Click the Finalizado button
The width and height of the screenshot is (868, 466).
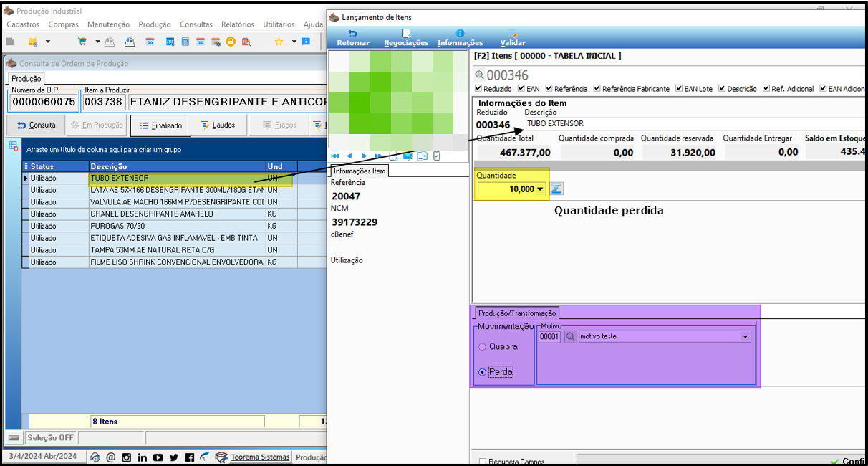pyautogui.click(x=159, y=125)
